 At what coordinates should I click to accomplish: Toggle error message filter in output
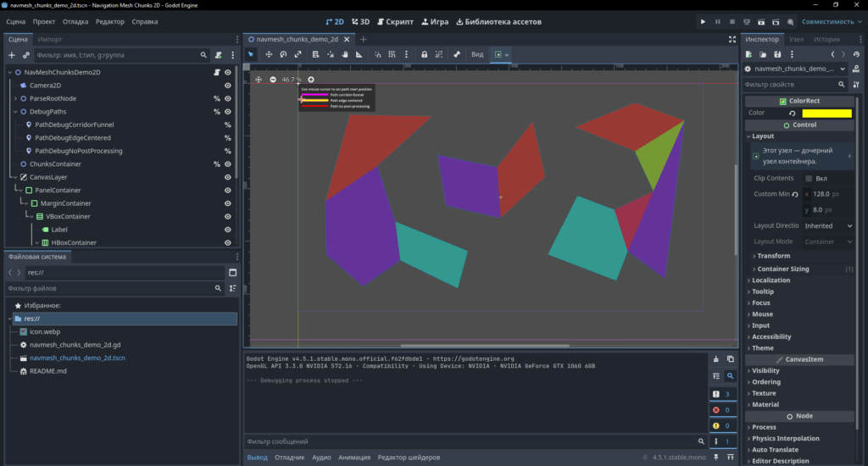click(722, 410)
